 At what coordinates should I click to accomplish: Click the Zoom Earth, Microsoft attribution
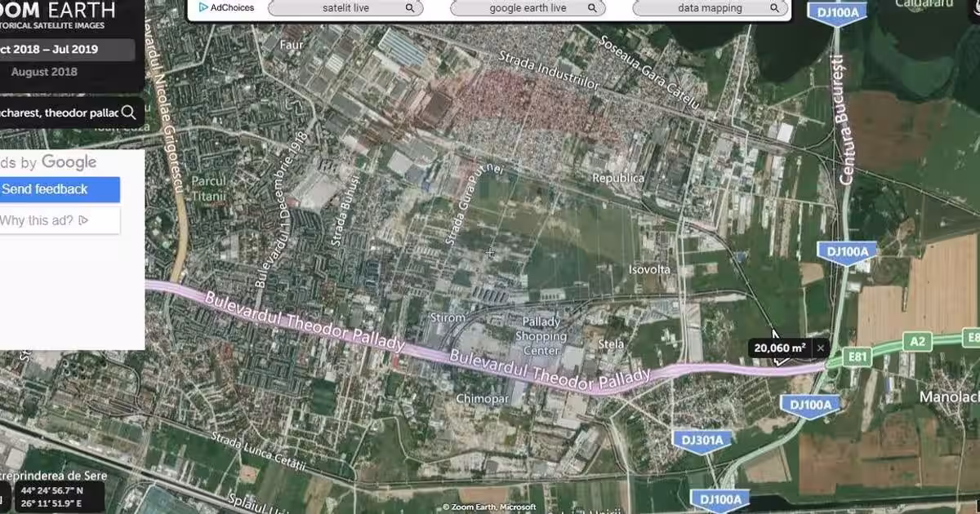(x=489, y=507)
